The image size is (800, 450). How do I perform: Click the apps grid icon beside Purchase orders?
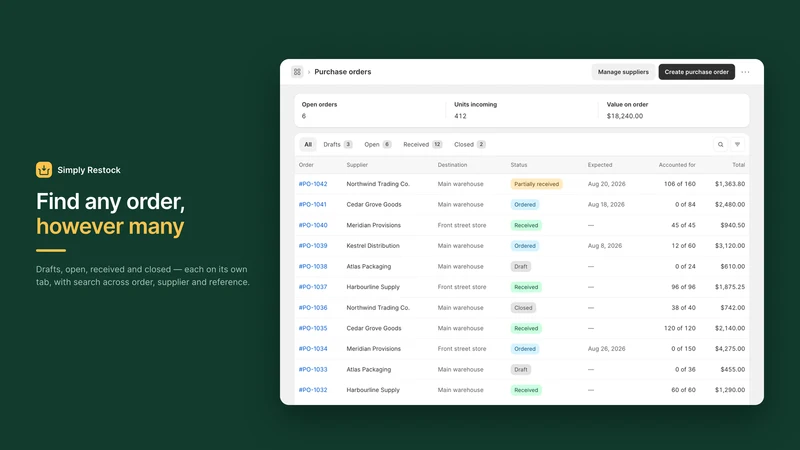(297, 72)
